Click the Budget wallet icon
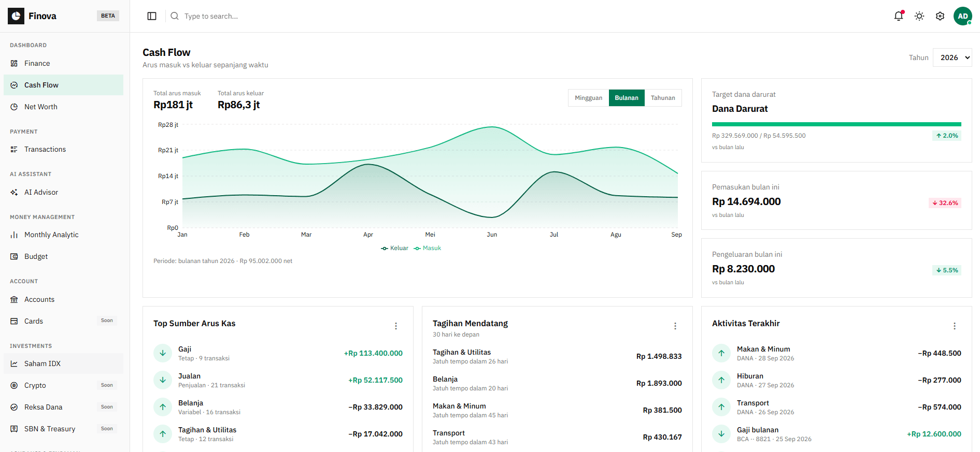The width and height of the screenshot is (980, 452). 14,256
